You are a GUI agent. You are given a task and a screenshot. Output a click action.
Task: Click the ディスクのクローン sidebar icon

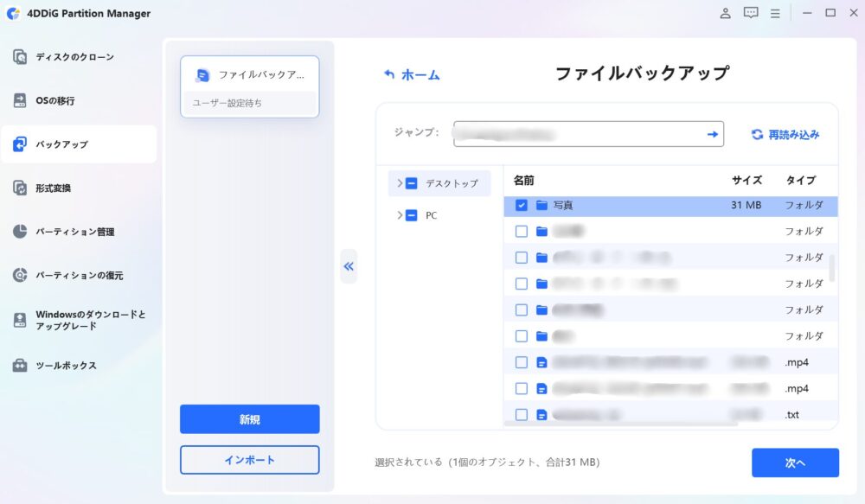[20, 57]
